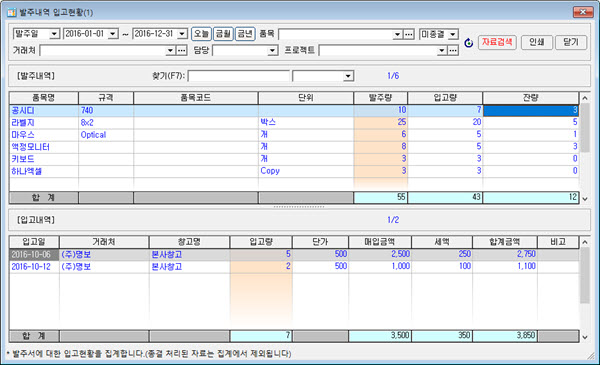Expand the 거래처 combo box arrow
The image size is (600, 365).
171,51
